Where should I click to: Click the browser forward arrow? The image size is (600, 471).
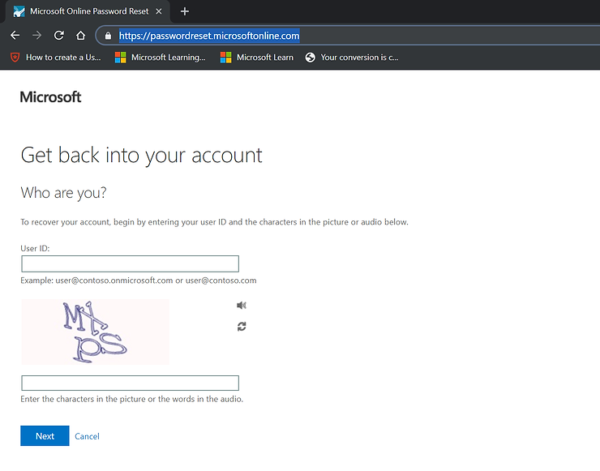tap(37, 35)
